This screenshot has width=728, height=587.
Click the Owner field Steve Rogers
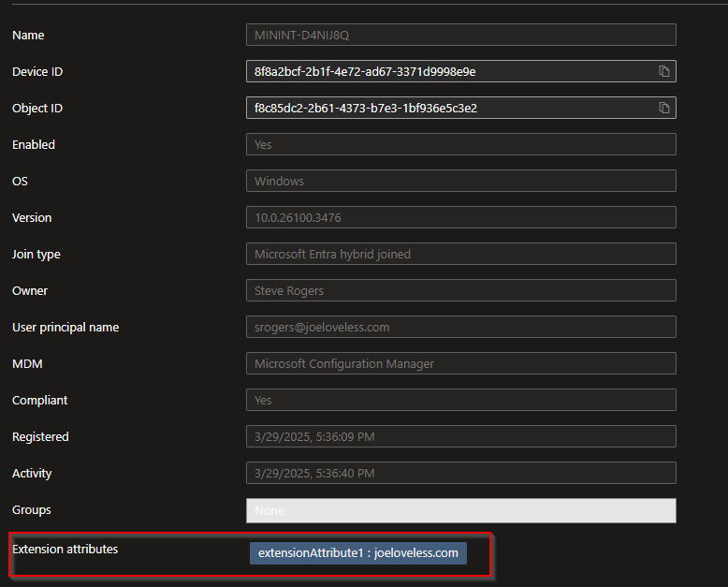click(460, 290)
